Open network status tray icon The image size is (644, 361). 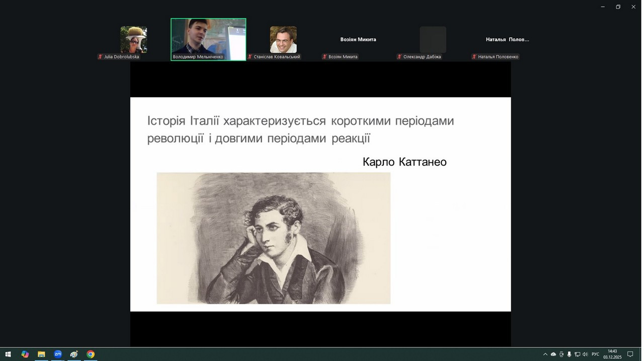(577, 354)
